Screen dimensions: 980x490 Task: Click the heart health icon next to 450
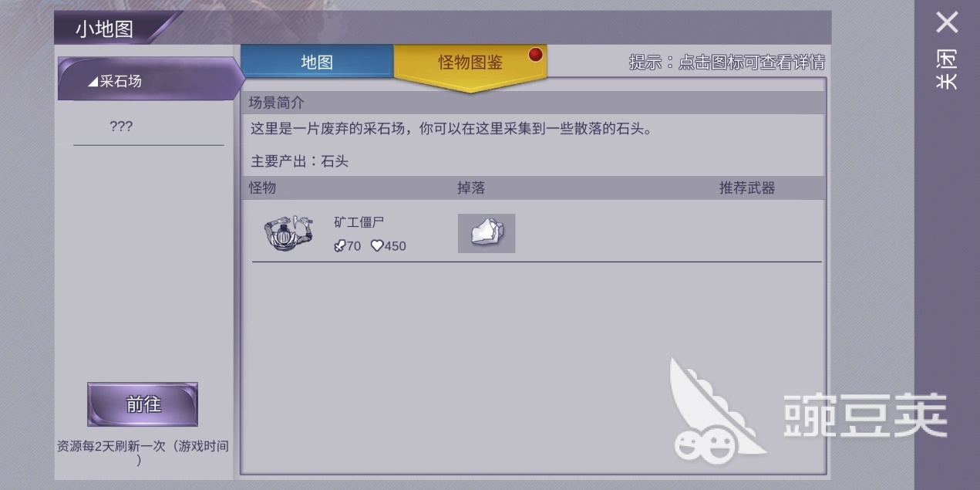click(x=377, y=246)
